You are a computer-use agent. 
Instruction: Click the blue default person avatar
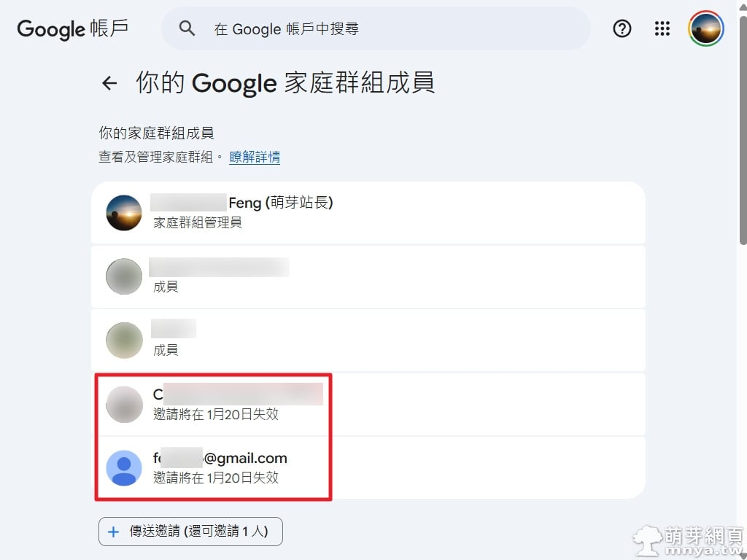[x=124, y=468]
